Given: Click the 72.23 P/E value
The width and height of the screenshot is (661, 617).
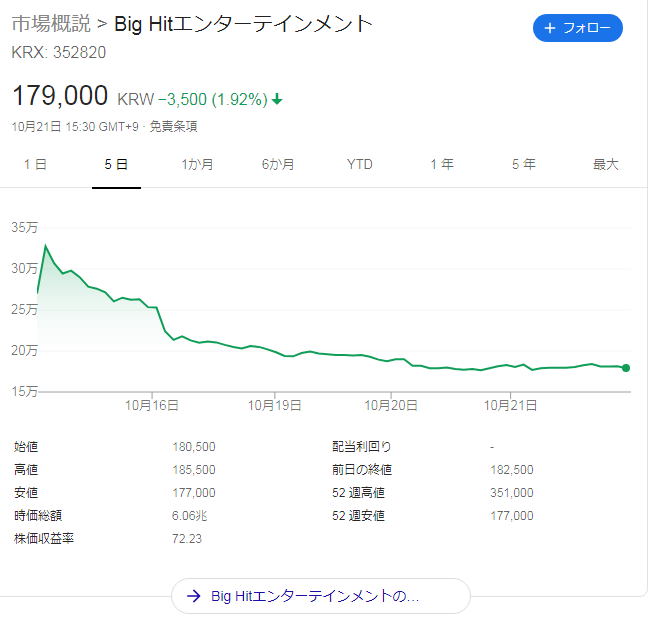Looking at the screenshot, I should pos(187,538).
